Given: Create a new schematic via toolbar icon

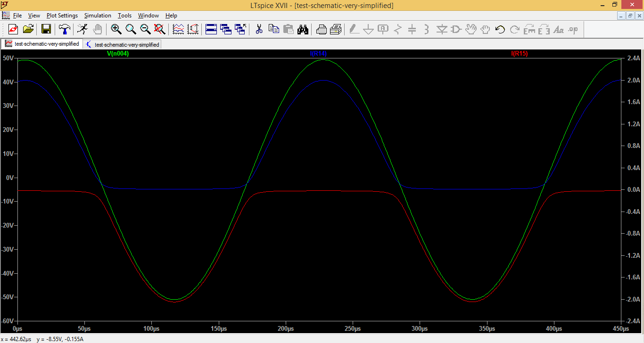Looking at the screenshot, I should coord(13,29).
